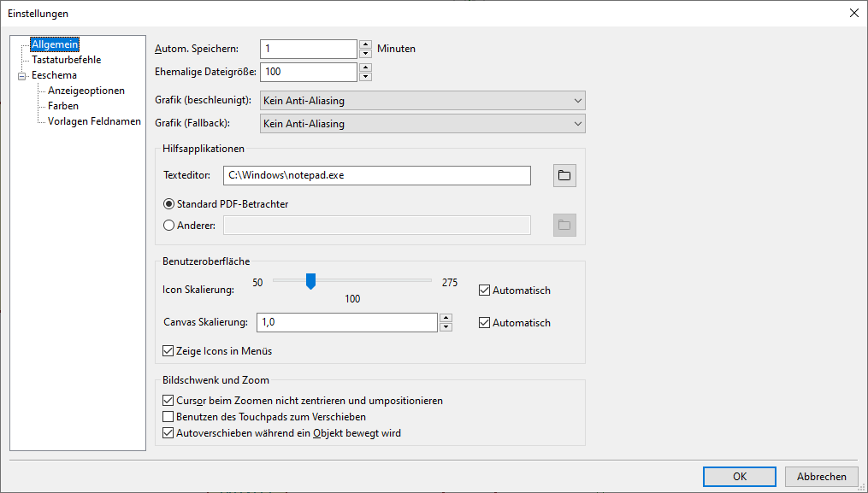Increase Ehemalige Dateigröße value arrow
868x493 pixels.
point(365,67)
